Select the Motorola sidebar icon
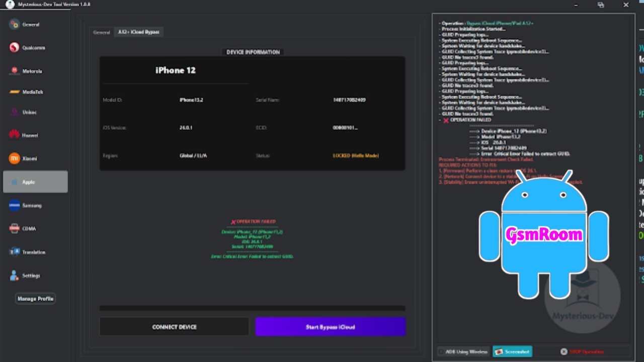This screenshot has width=644, height=362. point(14,71)
